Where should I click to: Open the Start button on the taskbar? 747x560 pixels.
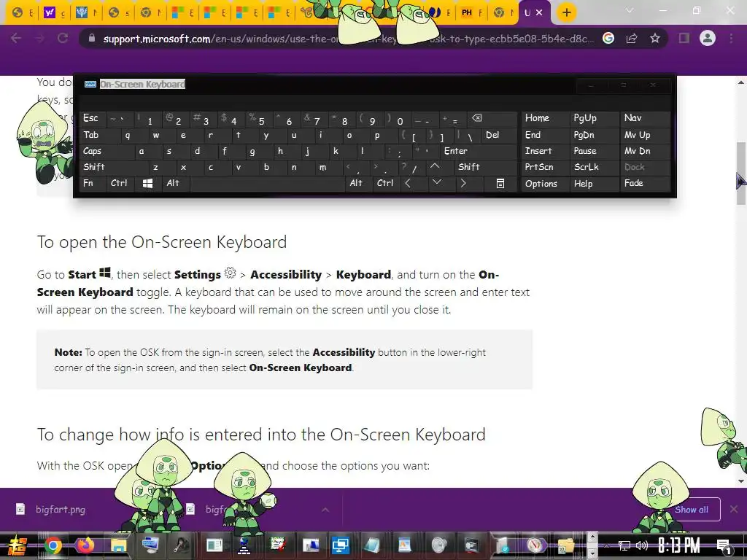18,545
